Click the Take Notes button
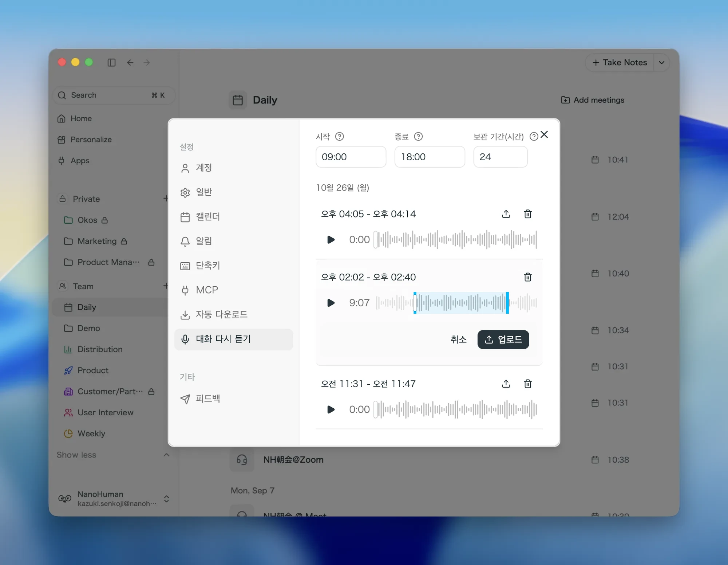Screen dimensions: 728x565 click(x=620, y=63)
